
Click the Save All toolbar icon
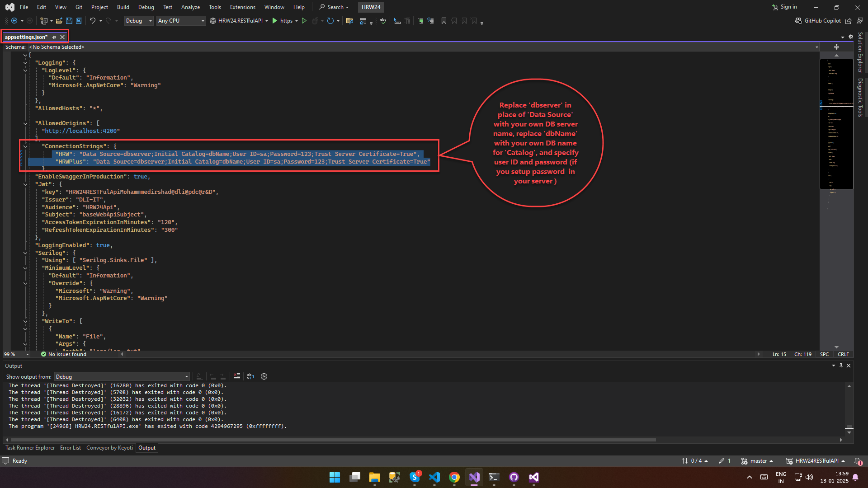click(x=79, y=21)
